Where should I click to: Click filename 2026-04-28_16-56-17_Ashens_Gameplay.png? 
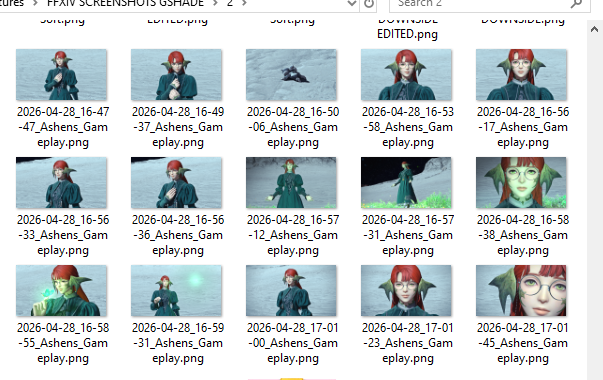pos(523,127)
